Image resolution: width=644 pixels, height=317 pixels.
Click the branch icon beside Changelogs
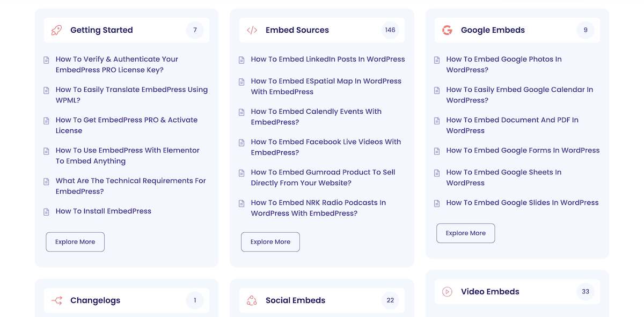(x=56, y=300)
